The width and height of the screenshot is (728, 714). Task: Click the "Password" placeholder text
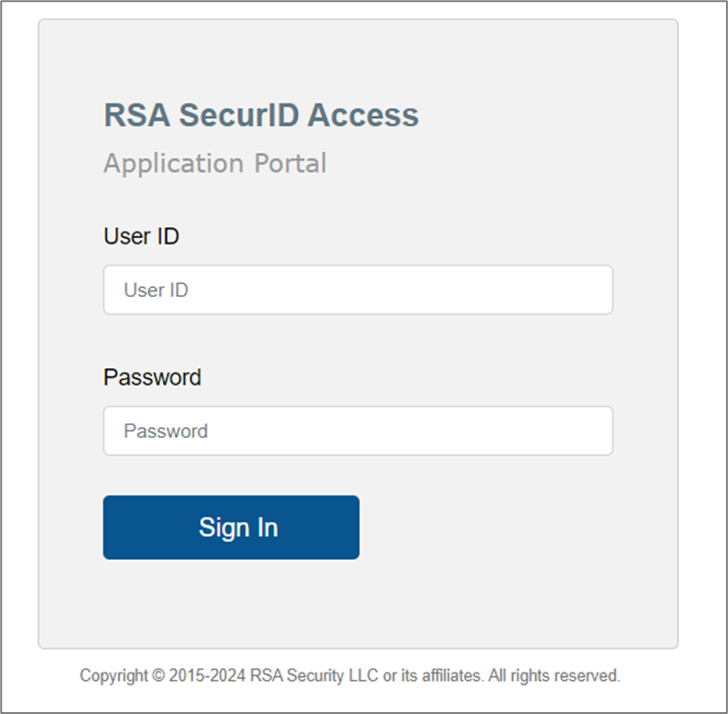(x=166, y=431)
